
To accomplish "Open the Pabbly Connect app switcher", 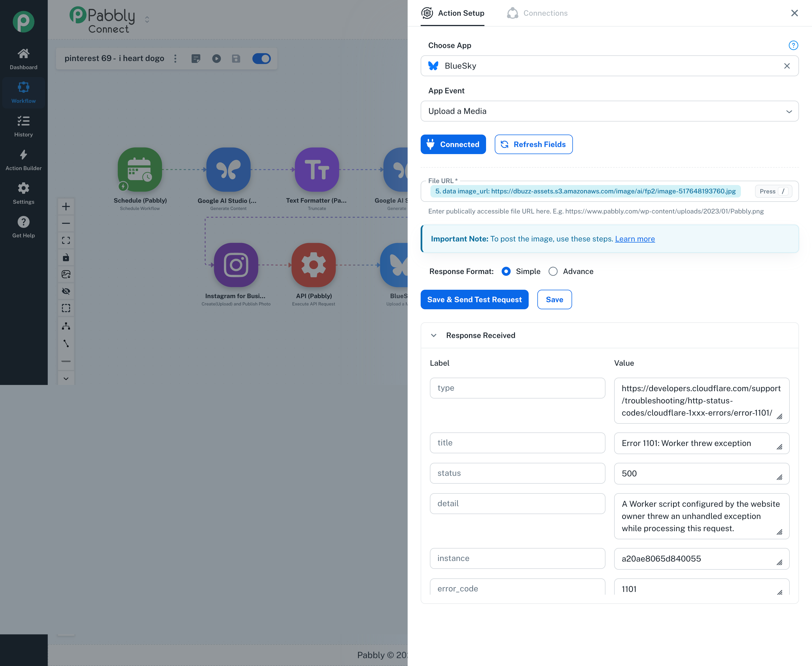I will pyautogui.click(x=147, y=19).
